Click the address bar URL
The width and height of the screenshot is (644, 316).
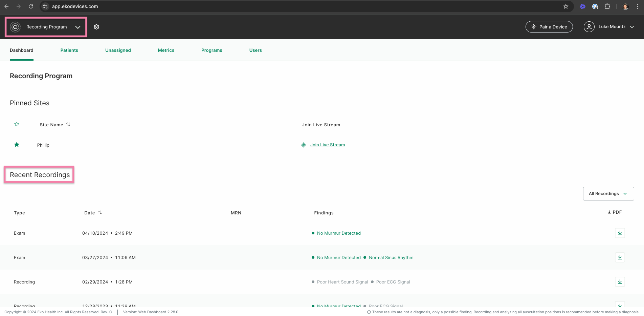coord(75,6)
